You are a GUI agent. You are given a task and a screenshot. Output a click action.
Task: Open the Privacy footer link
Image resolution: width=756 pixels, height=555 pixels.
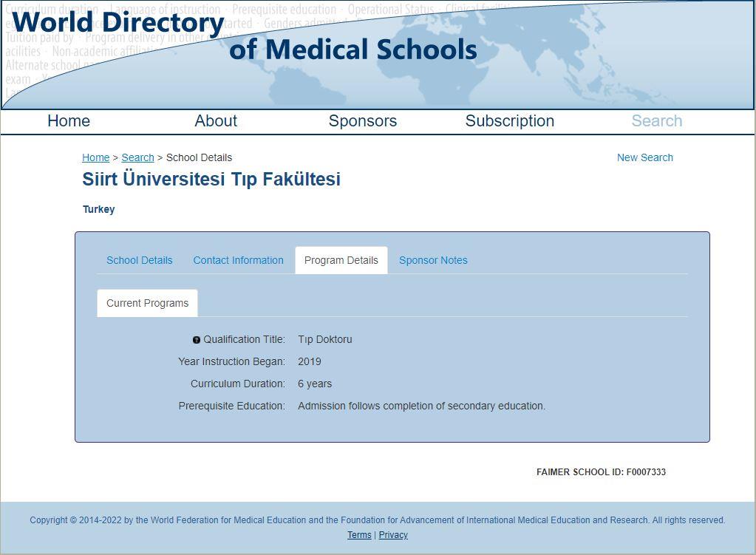coord(393,535)
